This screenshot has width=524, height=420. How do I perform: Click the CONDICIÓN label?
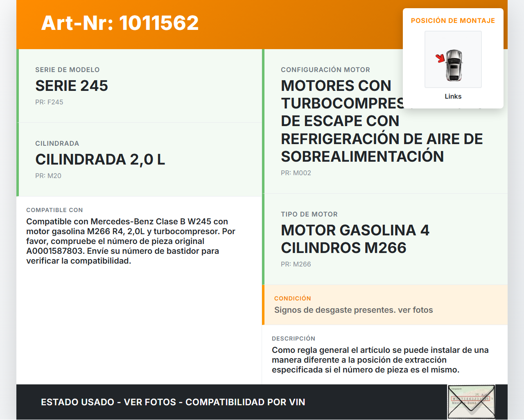tap(293, 298)
